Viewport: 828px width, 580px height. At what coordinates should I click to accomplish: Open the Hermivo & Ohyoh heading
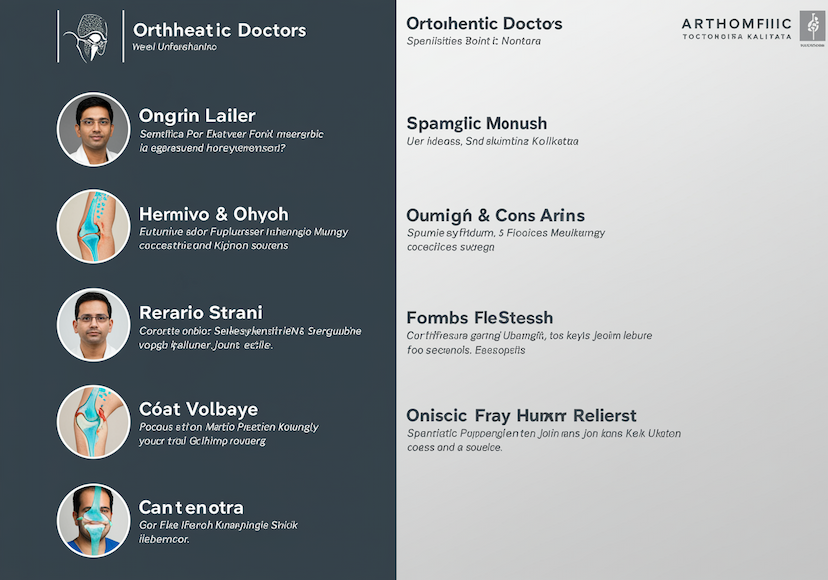[214, 214]
